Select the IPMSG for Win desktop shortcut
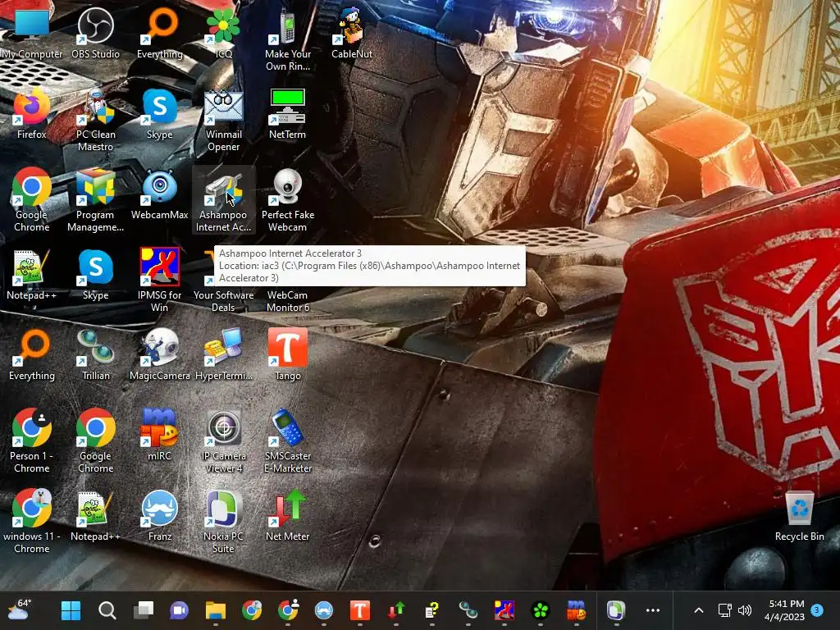Image resolution: width=840 pixels, height=630 pixels. pyautogui.click(x=160, y=281)
